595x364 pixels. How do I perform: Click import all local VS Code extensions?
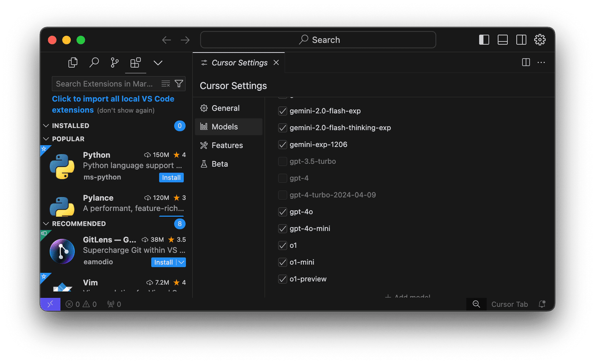coord(113,104)
